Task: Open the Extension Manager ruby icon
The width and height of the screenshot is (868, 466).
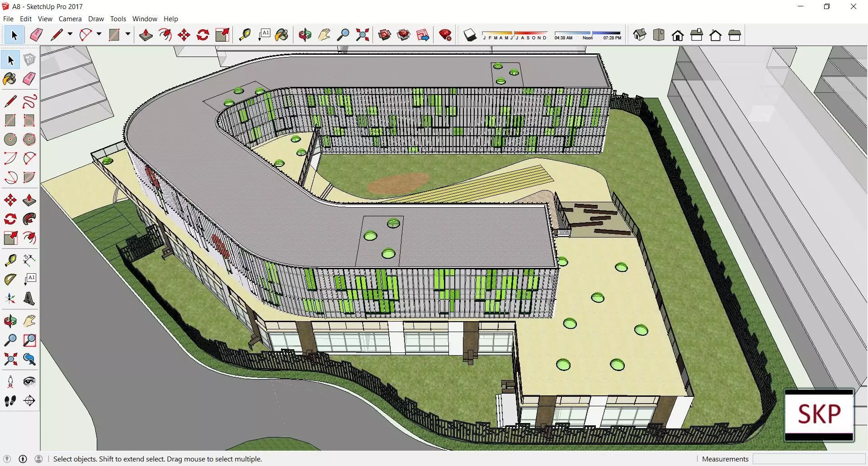Action: (445, 35)
